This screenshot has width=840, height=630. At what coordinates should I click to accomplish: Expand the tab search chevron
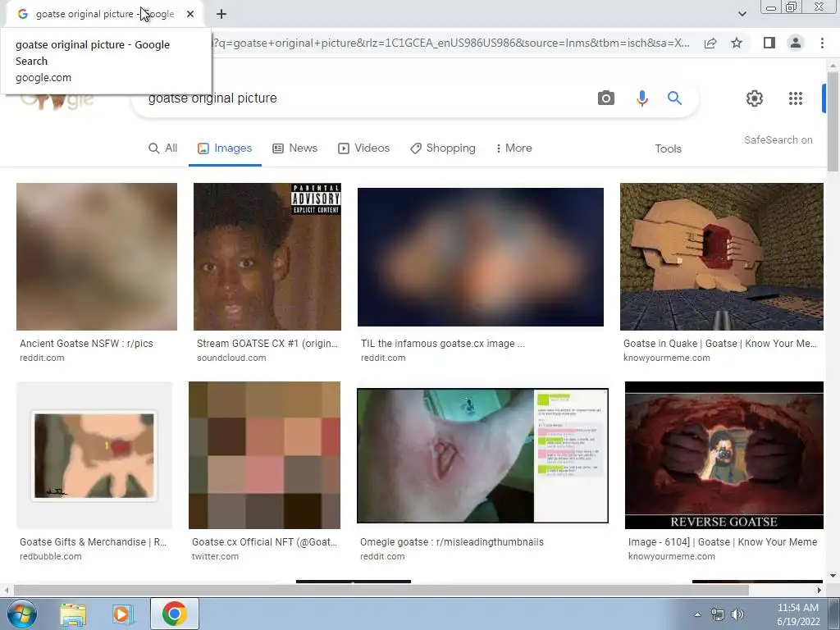(742, 14)
